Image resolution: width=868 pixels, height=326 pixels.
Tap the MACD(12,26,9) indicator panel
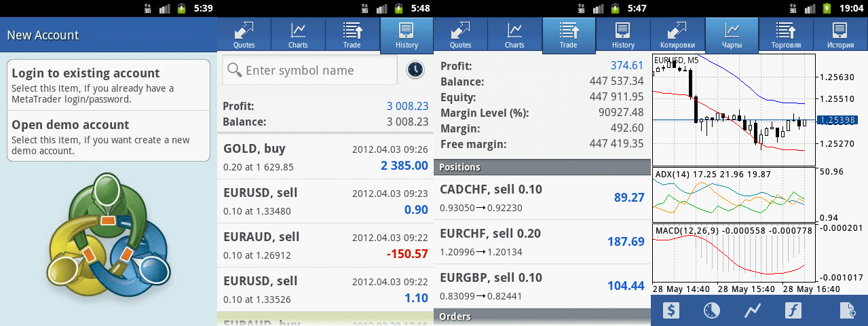pos(733,253)
